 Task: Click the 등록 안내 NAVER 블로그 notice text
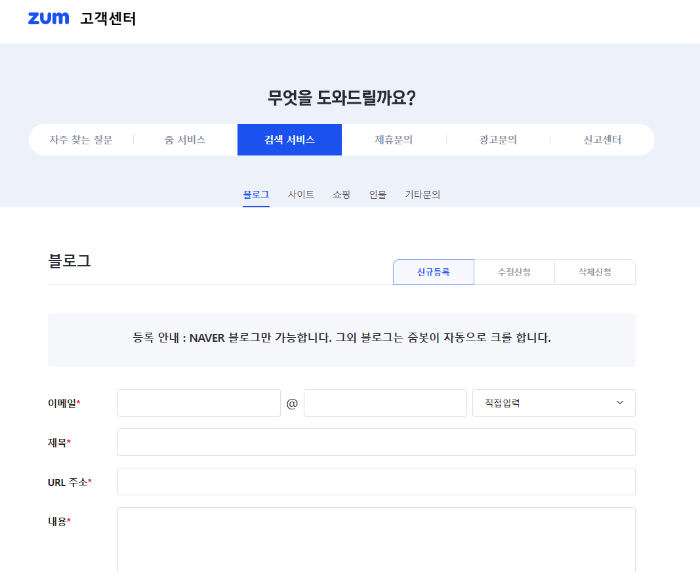342,338
